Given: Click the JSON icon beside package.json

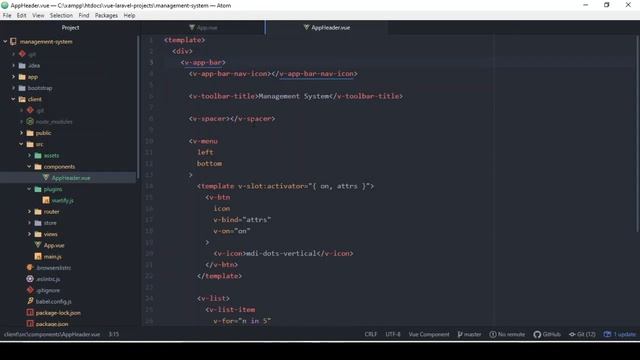Looking at the screenshot, I should click(x=30, y=324).
